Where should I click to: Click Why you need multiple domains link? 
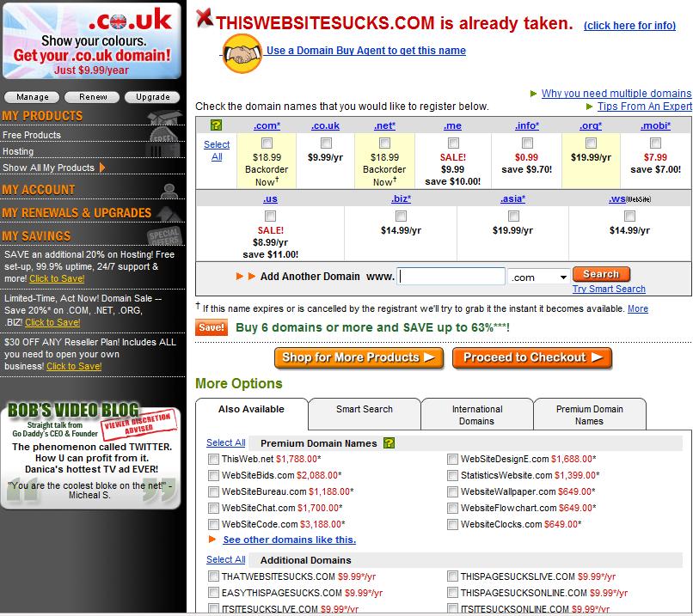pos(616,94)
